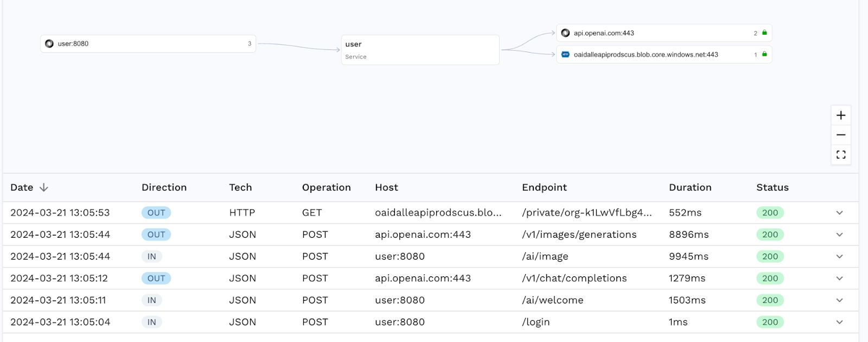Click the 9945ms duration value
Screen dimensions: 868x342
689,256
